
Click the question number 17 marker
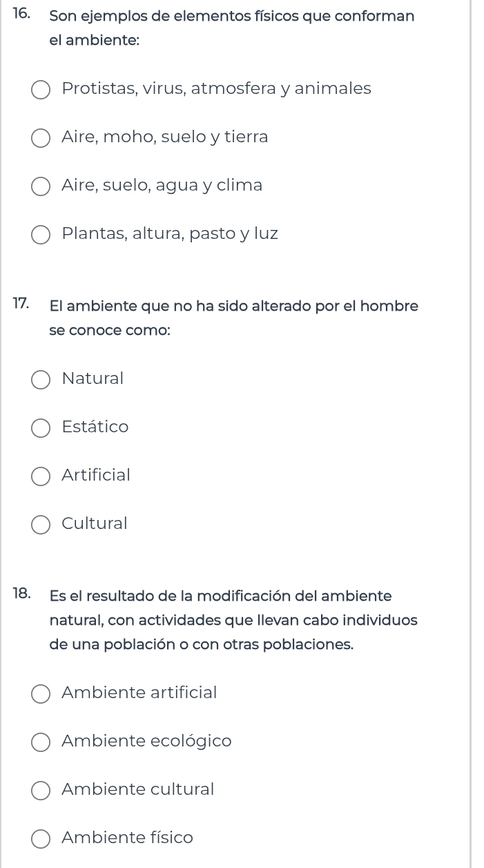point(21,305)
